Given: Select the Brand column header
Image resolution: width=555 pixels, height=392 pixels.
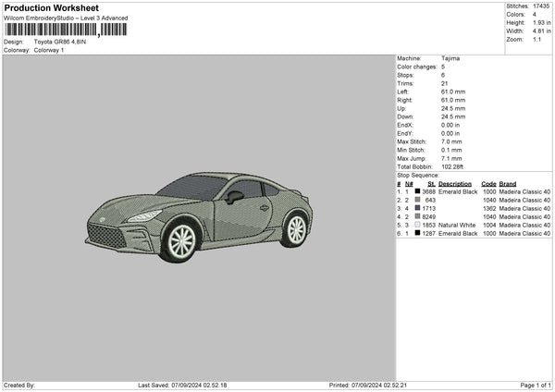Looking at the screenshot, I should click(509, 183).
